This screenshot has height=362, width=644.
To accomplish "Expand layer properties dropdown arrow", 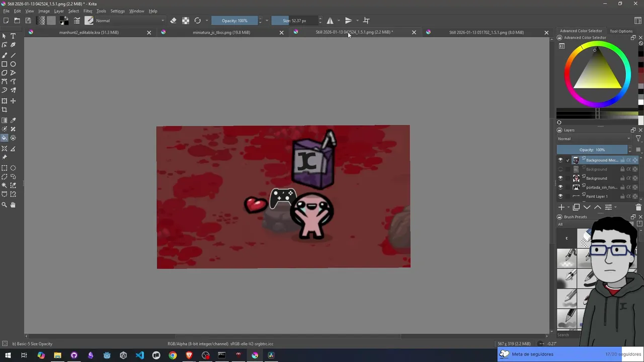I will coord(615,207).
